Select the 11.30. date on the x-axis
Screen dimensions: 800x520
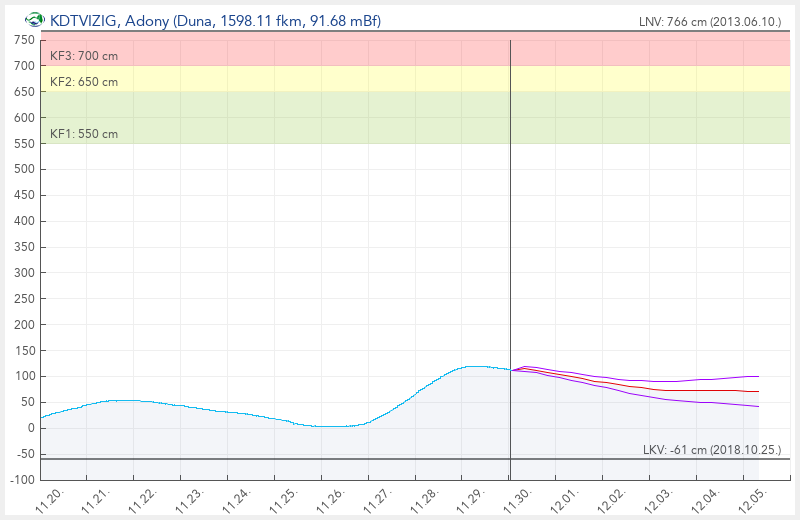click(x=515, y=501)
